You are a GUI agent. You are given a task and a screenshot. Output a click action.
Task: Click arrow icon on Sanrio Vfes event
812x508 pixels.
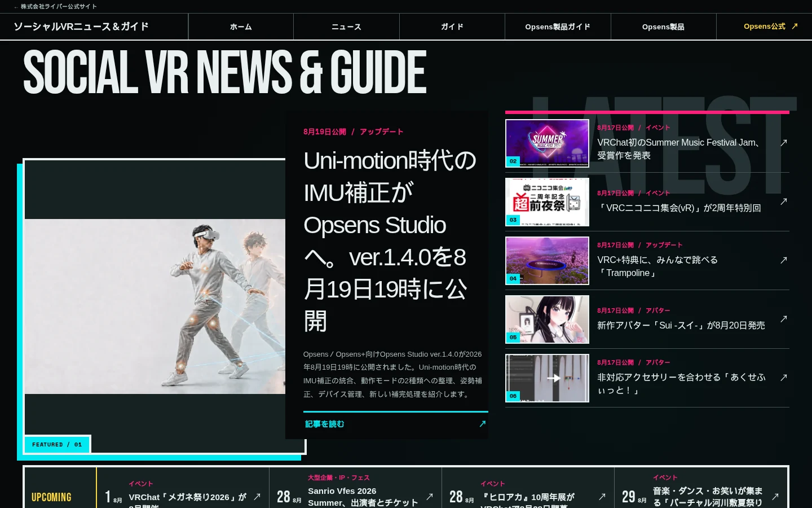pos(430,497)
